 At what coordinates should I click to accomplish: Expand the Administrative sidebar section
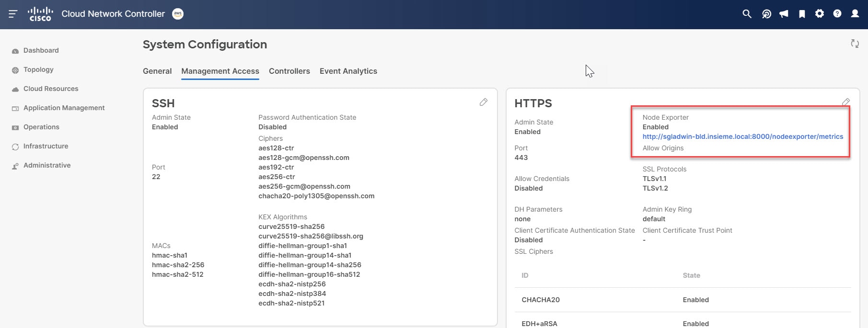click(47, 165)
